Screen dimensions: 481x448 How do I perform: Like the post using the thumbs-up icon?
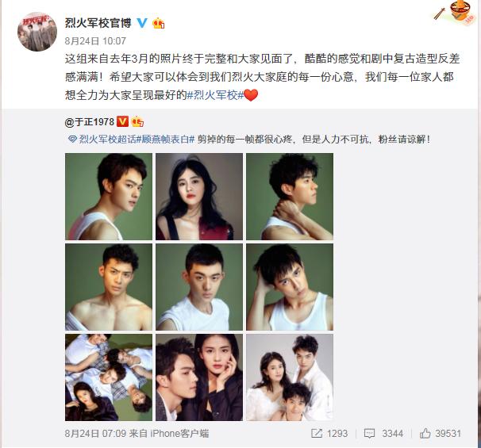click(x=425, y=433)
